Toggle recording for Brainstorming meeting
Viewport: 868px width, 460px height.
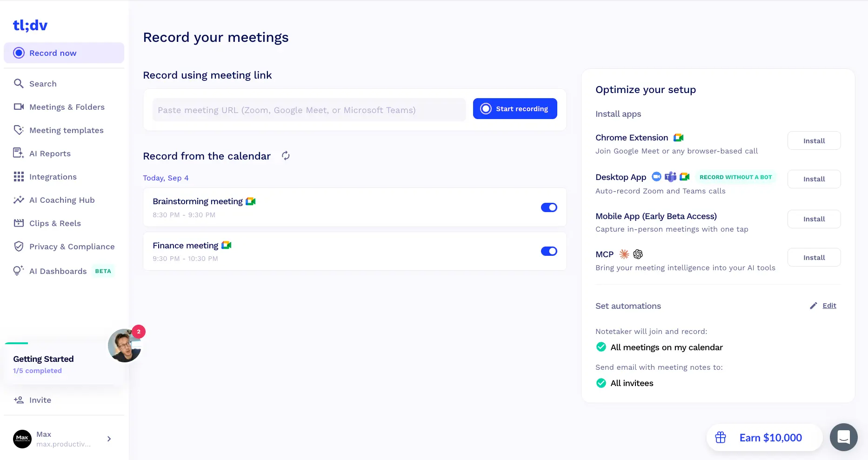click(549, 207)
